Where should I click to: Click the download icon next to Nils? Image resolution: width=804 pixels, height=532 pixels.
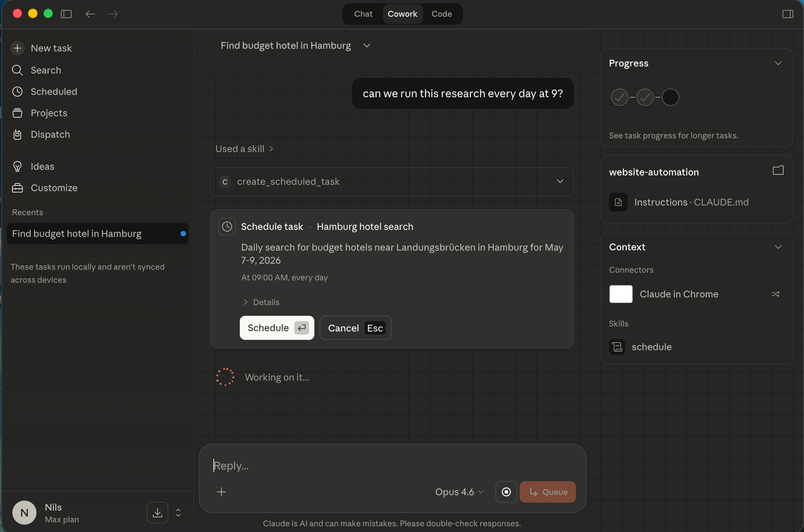click(x=158, y=512)
